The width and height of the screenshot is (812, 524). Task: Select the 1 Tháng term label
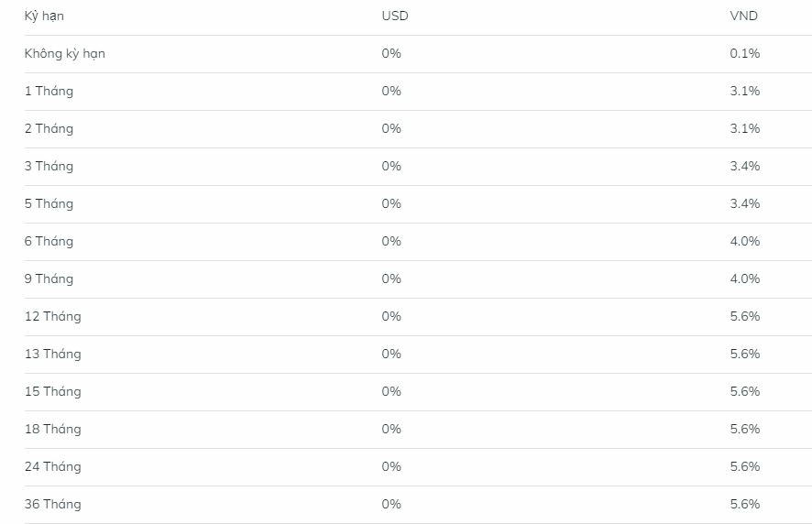[49, 92]
